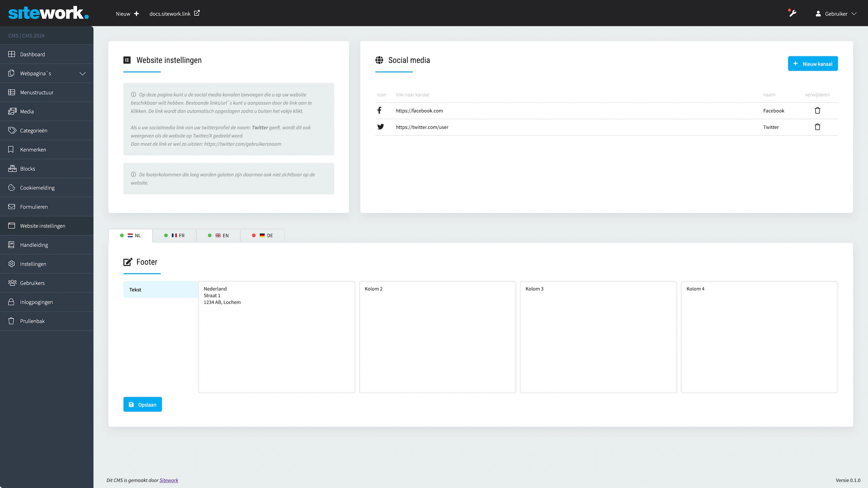Delete the Twitter channel with trash icon
This screenshot has width=868, height=488.
tap(817, 127)
